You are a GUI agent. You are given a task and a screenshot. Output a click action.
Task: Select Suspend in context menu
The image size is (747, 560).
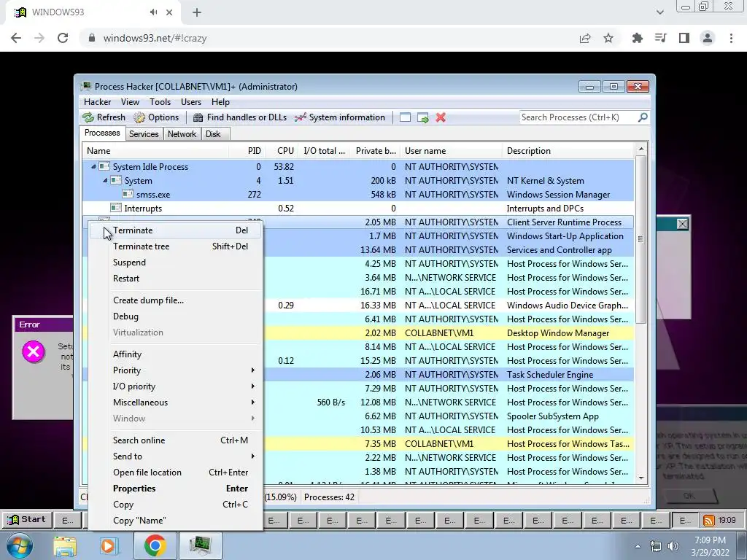175,262
